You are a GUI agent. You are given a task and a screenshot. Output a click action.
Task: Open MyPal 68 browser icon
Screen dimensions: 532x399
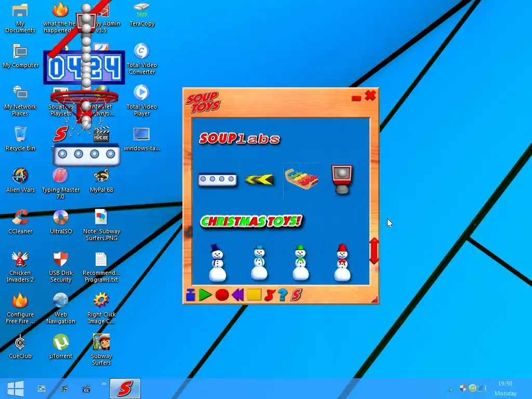(101, 180)
